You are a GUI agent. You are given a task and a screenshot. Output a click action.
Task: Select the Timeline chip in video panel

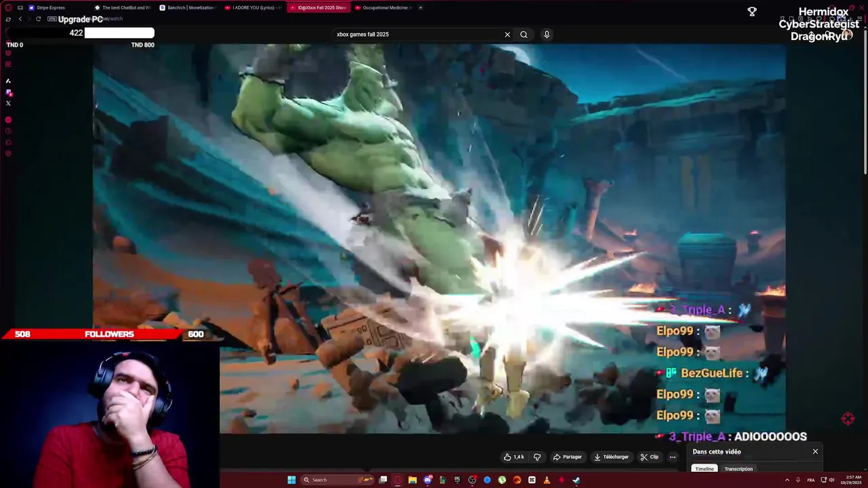click(705, 469)
